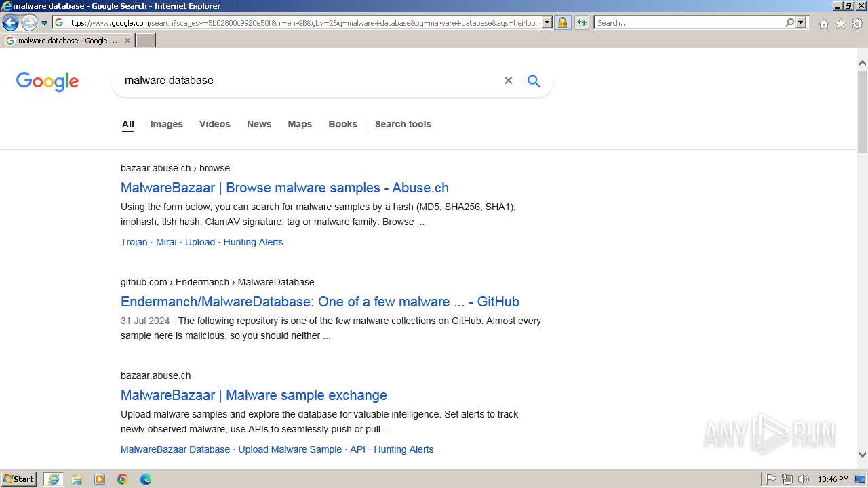Click the page scrollbar down arrow
Viewport: 868px width, 488px height.
point(863,455)
